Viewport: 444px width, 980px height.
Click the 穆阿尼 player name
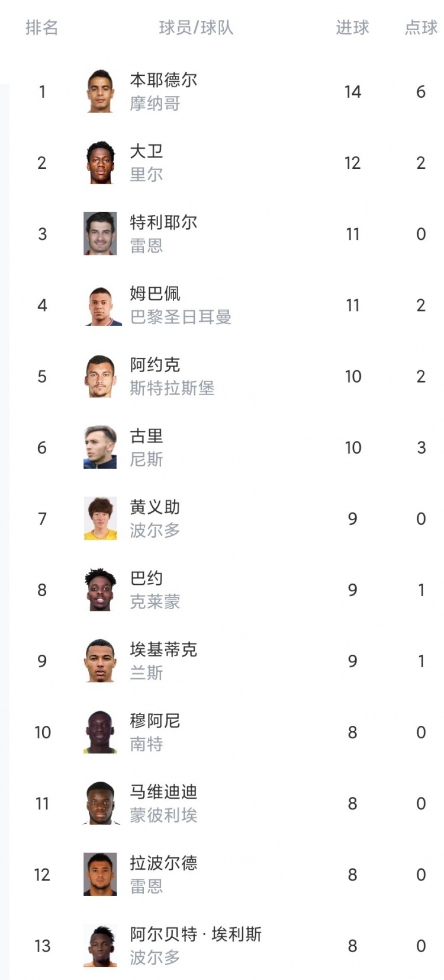(x=155, y=720)
